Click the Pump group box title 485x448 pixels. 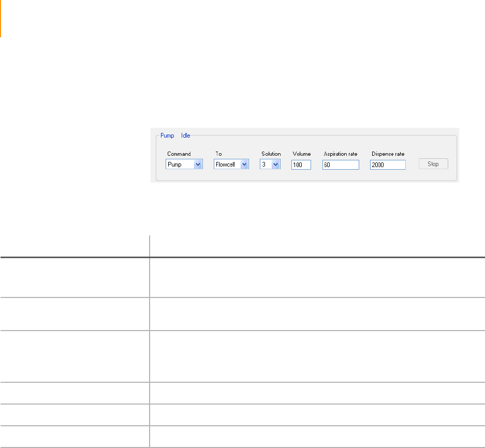[167, 136]
